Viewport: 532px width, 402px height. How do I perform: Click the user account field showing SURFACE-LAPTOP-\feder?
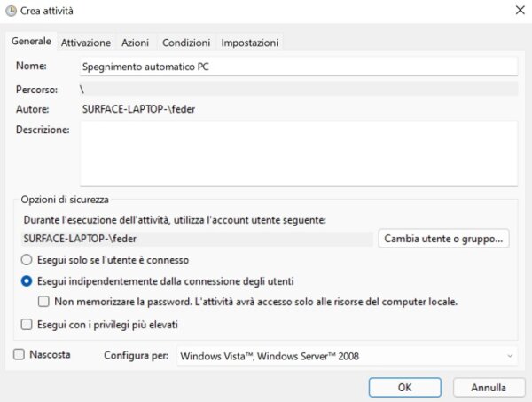click(x=197, y=239)
